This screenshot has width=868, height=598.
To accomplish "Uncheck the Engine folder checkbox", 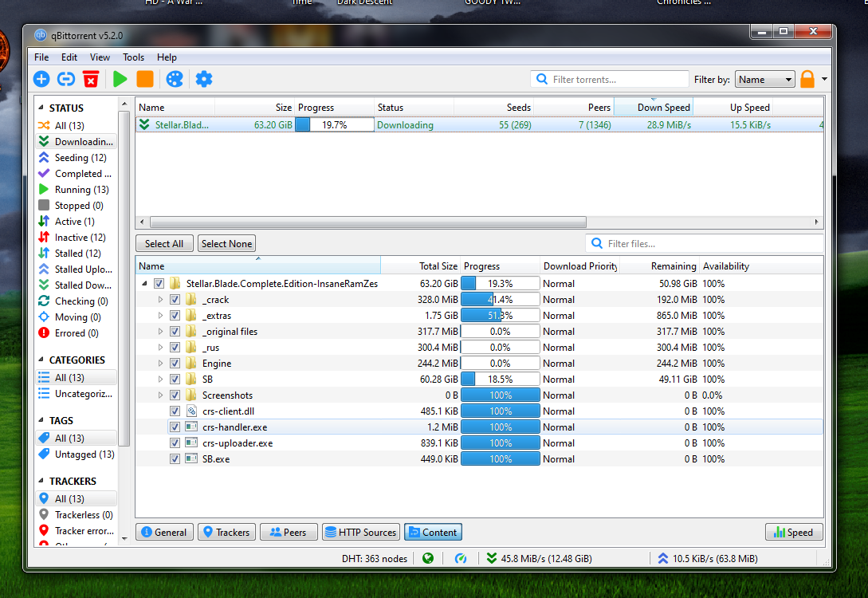I will point(175,364).
